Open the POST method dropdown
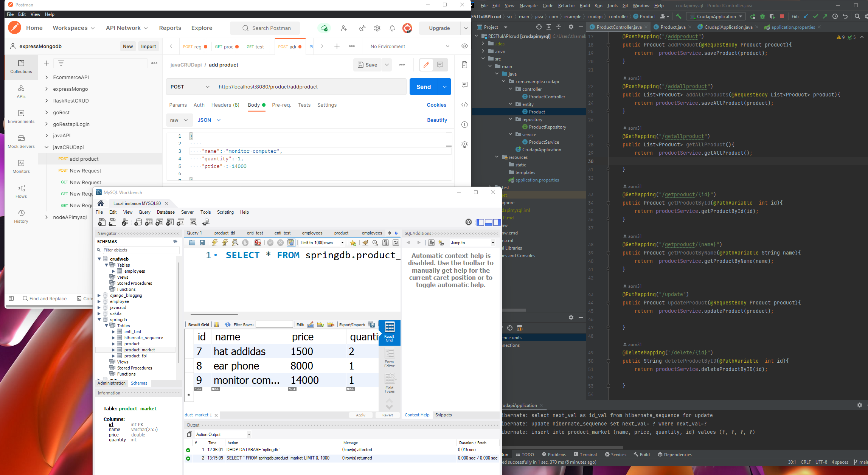Image resolution: width=868 pixels, height=475 pixels. (190, 87)
